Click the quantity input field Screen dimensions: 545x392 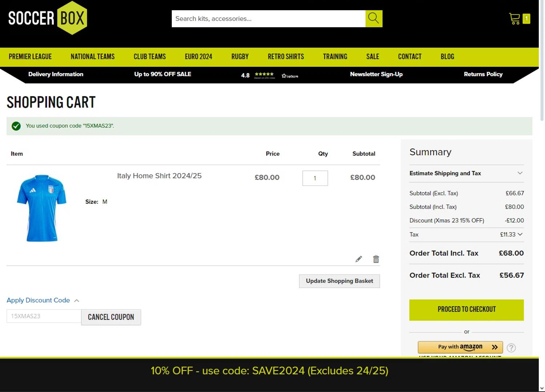[315, 178]
